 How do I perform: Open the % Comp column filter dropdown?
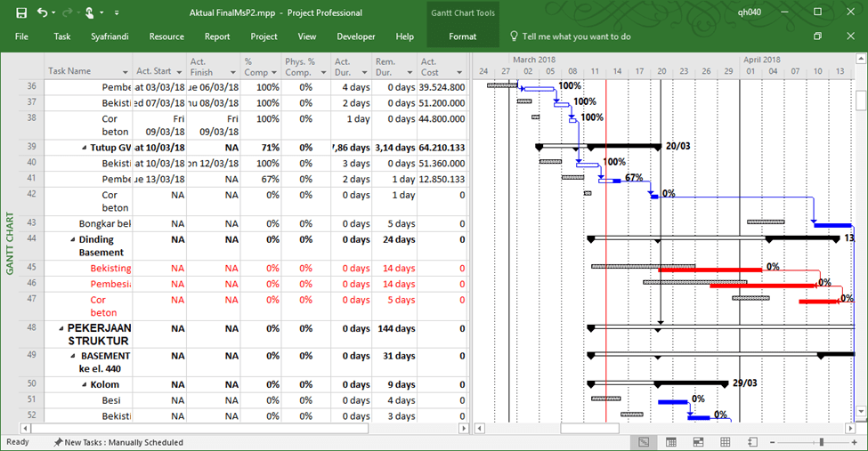pyautogui.click(x=274, y=72)
